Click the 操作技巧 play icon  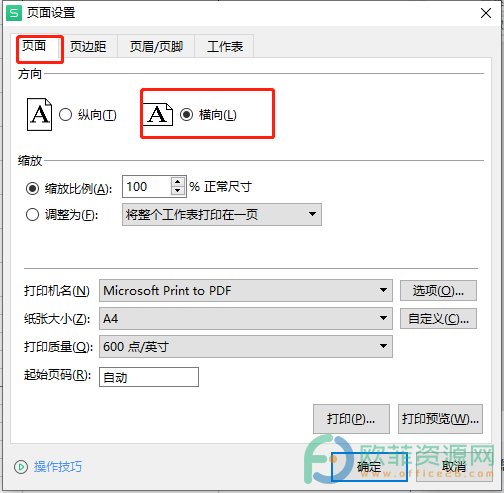click(x=21, y=467)
